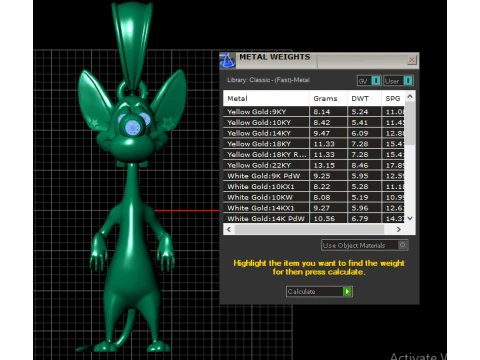This screenshot has height=360, width=480.
Task: Click the 8.46 DWT value
Action: [360, 165]
